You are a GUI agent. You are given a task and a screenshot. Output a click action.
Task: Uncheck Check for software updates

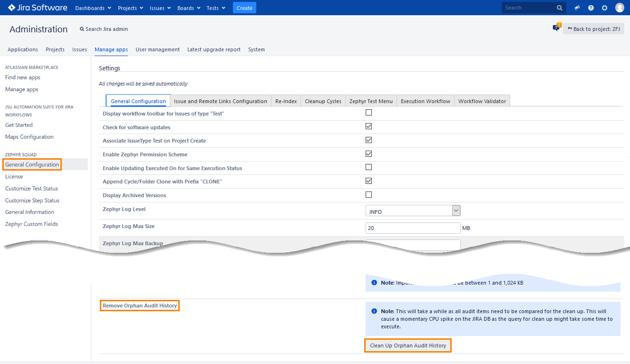click(368, 126)
